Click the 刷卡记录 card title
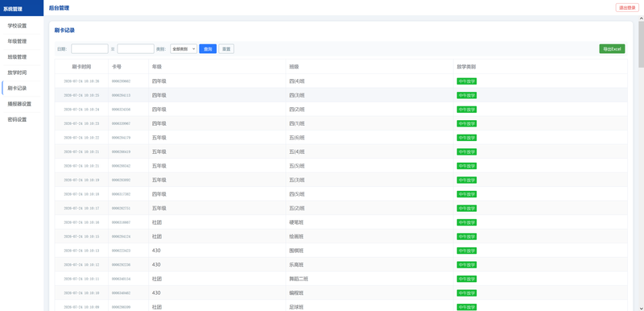644x311 pixels. (x=64, y=30)
